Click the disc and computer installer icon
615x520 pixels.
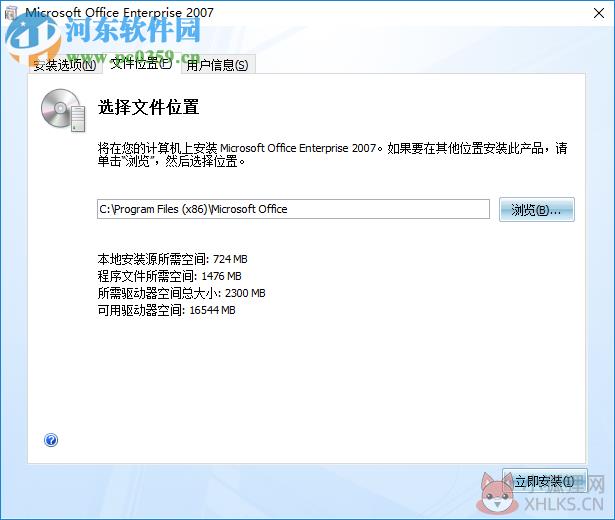click(64, 111)
